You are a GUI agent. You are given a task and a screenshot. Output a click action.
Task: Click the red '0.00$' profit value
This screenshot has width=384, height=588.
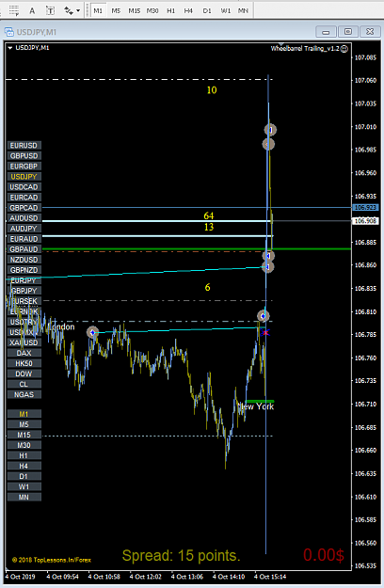pos(324,555)
